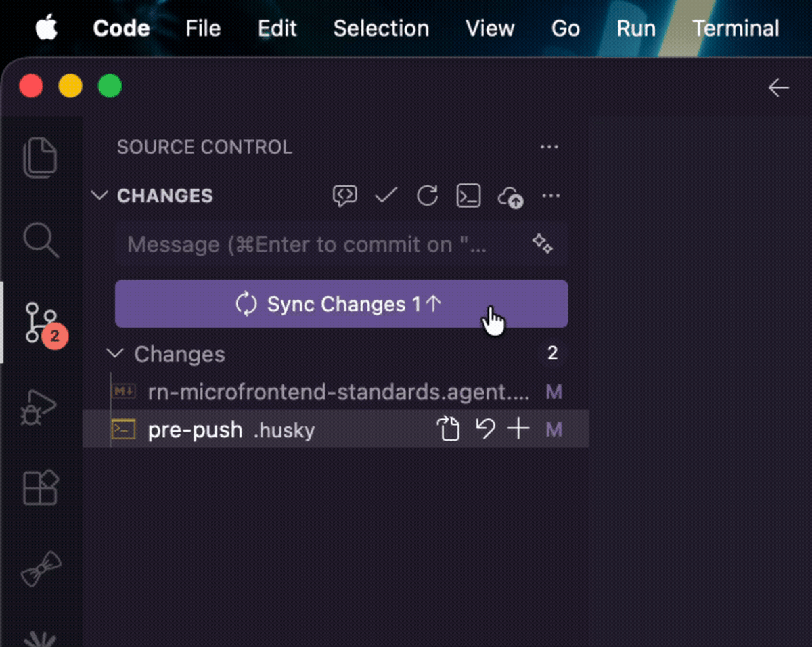Refresh source control with the circular arrow icon

(427, 196)
